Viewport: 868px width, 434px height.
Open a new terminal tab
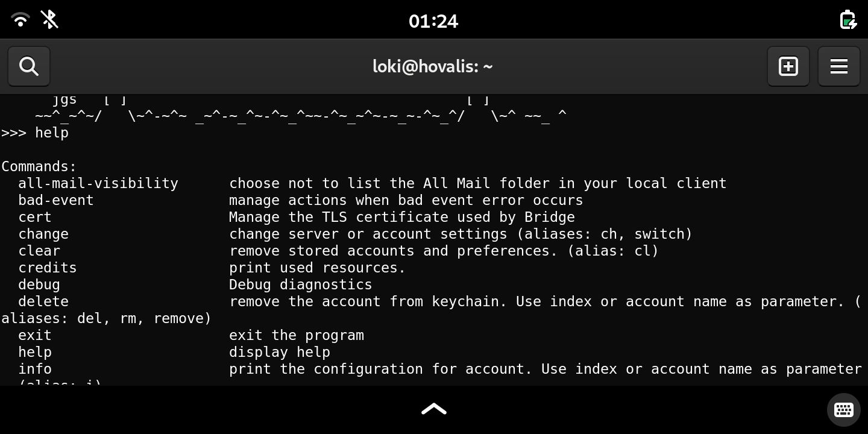pyautogui.click(x=788, y=66)
